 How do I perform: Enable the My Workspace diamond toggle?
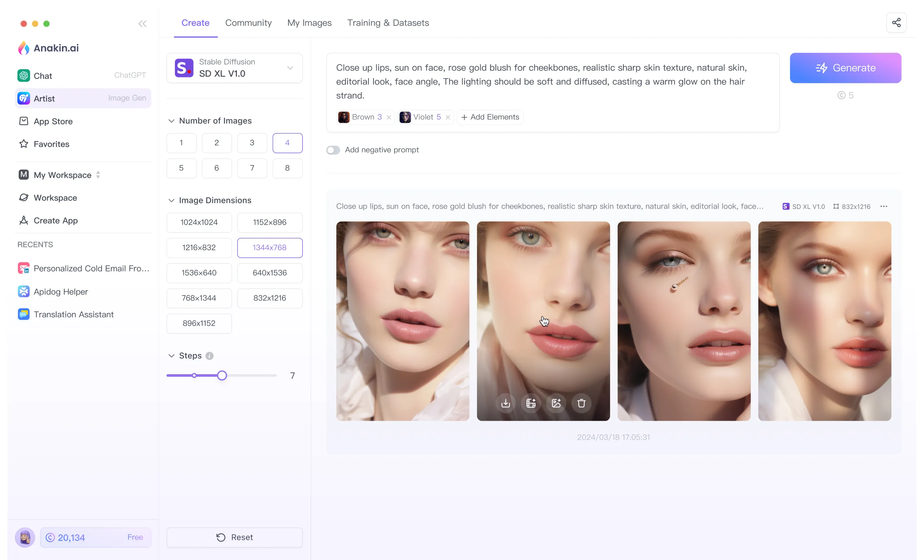[98, 174]
